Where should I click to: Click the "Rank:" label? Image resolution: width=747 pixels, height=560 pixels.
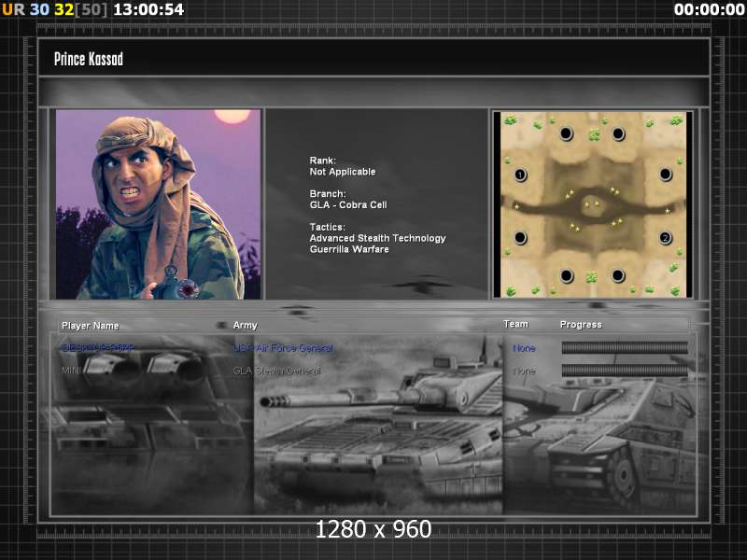[322, 161]
